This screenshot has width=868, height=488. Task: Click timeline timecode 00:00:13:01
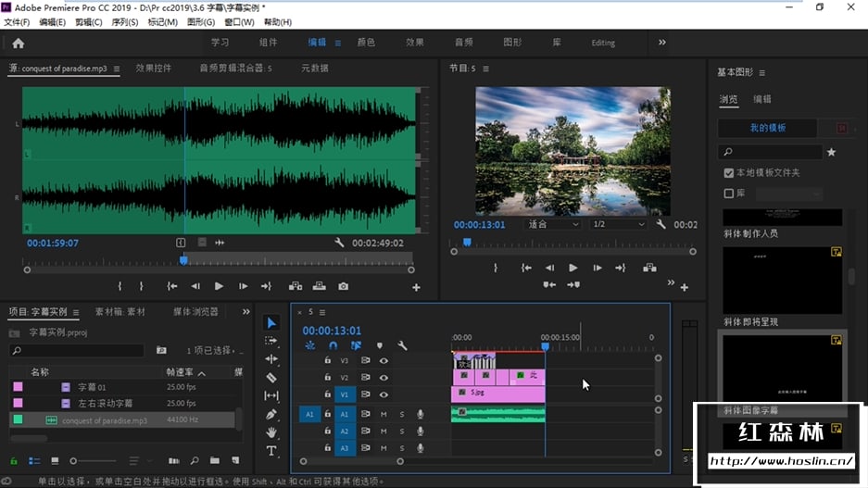point(332,331)
